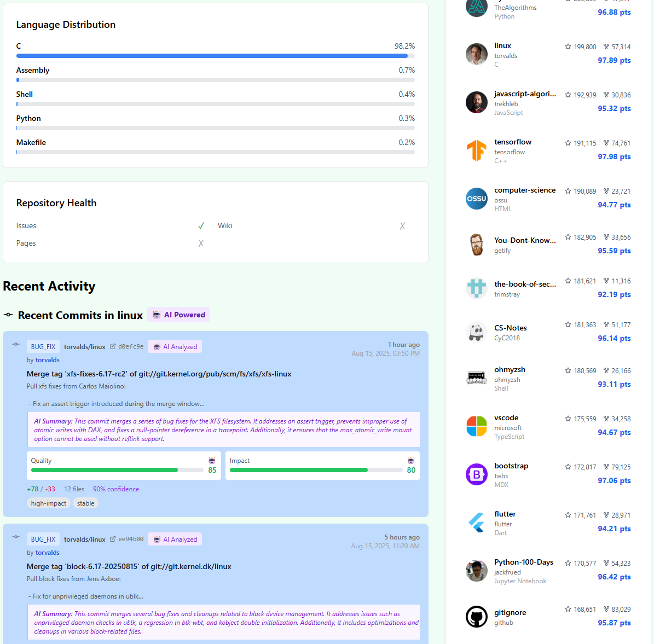
Task: Click the flutter logo icon
Action: [476, 523]
